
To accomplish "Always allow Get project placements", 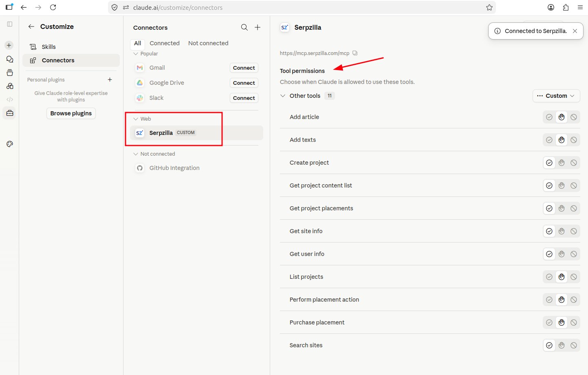I will click(549, 208).
